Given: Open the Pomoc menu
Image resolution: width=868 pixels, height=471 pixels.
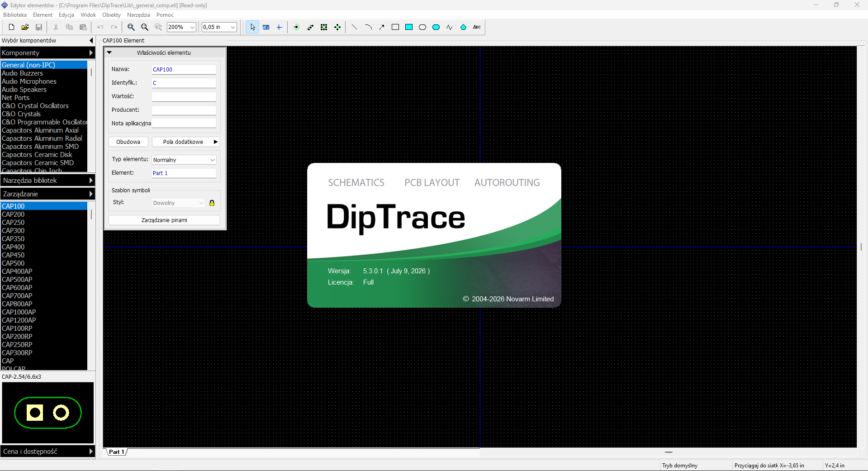Looking at the screenshot, I should tap(165, 15).
